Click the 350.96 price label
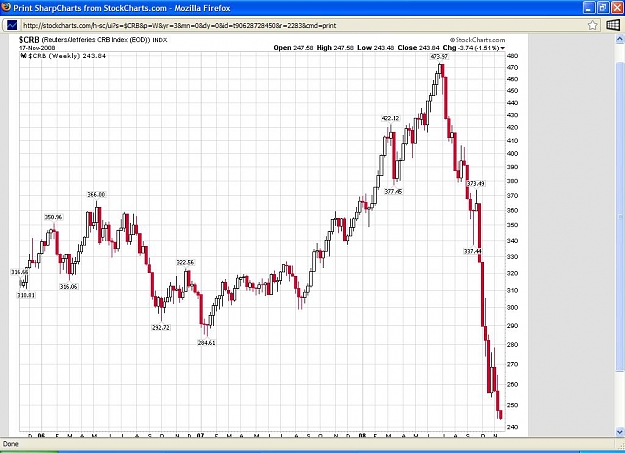The height and width of the screenshot is (453, 625). click(53, 217)
